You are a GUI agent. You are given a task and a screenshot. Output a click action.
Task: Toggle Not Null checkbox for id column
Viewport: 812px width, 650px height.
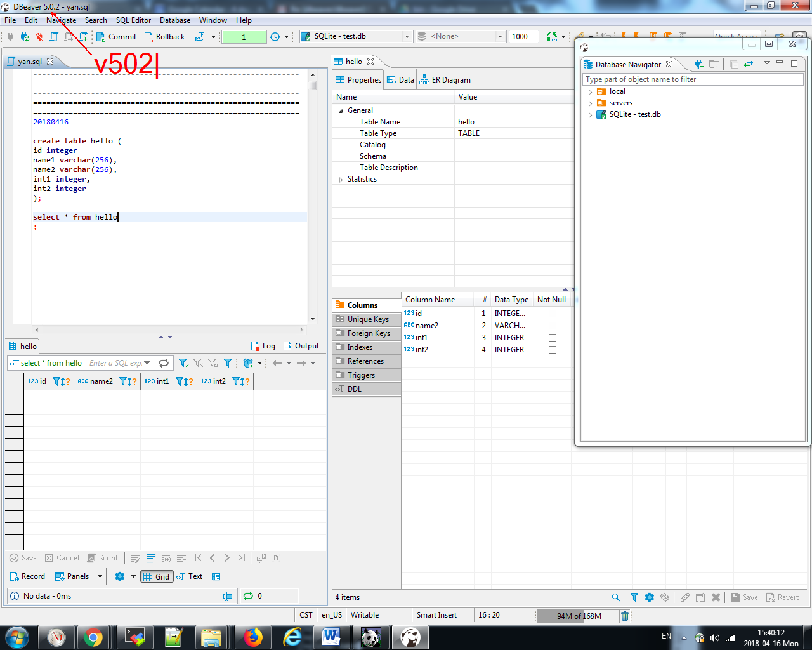[x=553, y=314]
